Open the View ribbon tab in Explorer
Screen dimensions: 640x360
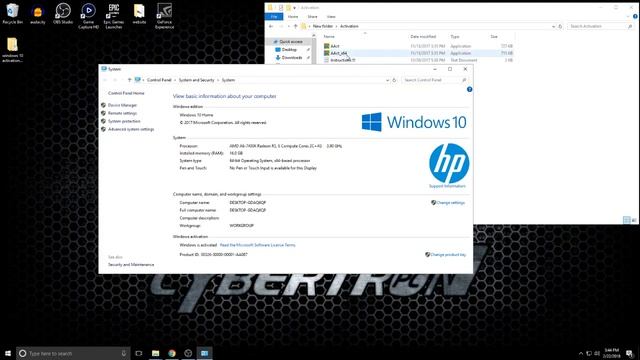(331, 17)
